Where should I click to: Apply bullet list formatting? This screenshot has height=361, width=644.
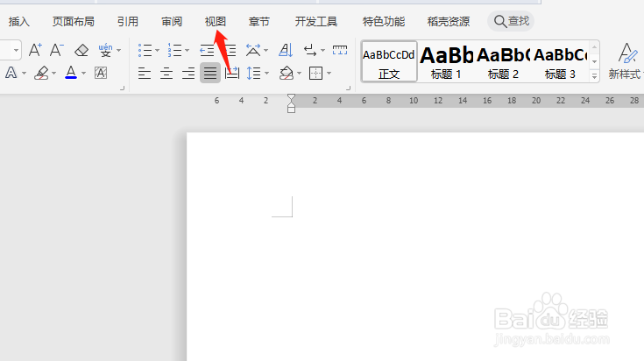(145, 50)
